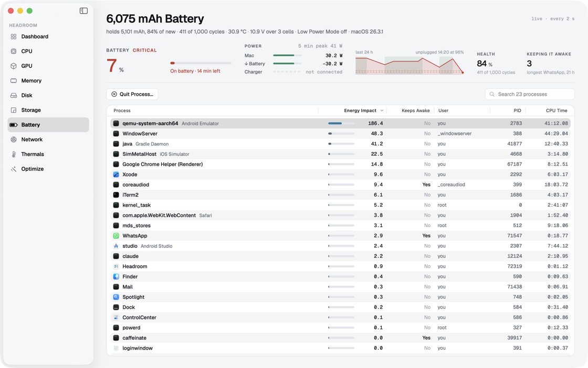Viewport: 588px width, 368px height.
Task: Select the mds_stores process row
Action: [x=341, y=226]
